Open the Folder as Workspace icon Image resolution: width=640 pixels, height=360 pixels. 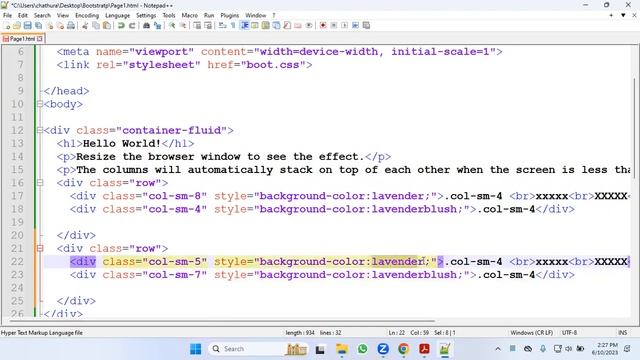pos(298,25)
